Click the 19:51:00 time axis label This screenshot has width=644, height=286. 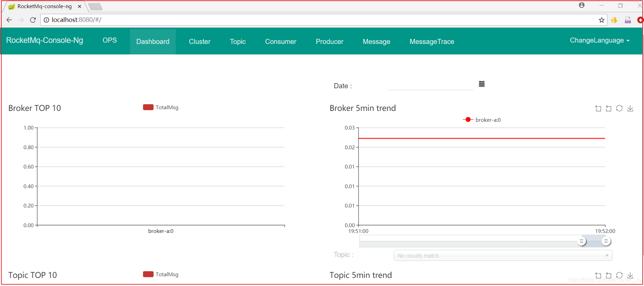[358, 231]
